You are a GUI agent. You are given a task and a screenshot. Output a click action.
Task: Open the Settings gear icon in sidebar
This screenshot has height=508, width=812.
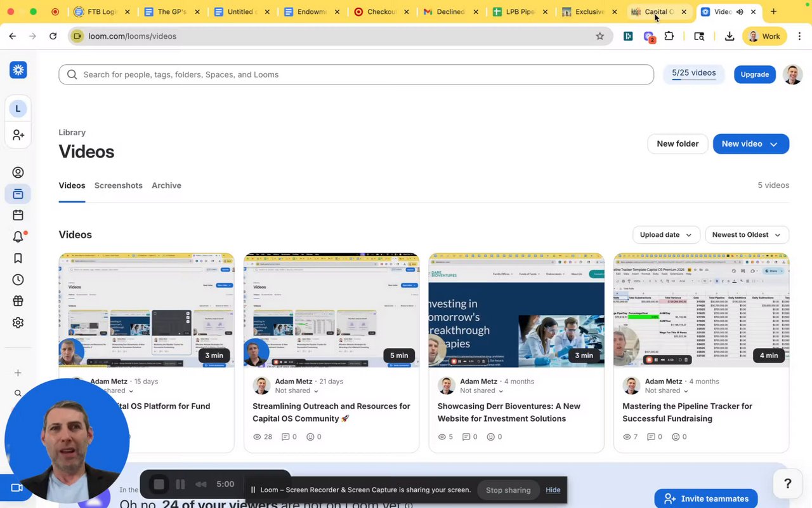[18, 323]
